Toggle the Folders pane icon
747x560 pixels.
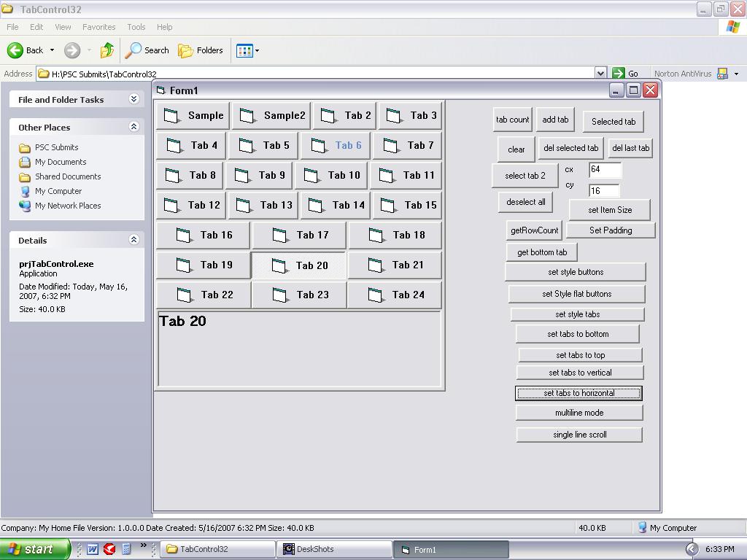coord(186,50)
